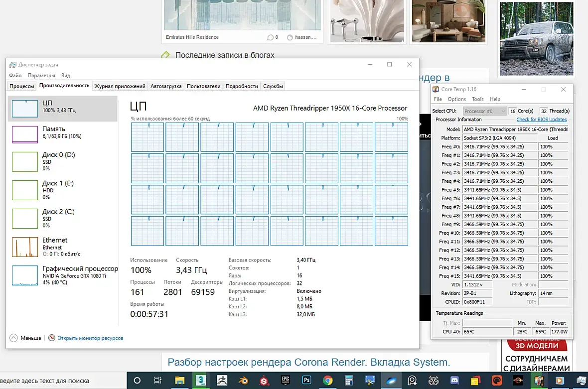Open the Calculator taskbar icon
The image size is (588, 389).
coord(349,381)
